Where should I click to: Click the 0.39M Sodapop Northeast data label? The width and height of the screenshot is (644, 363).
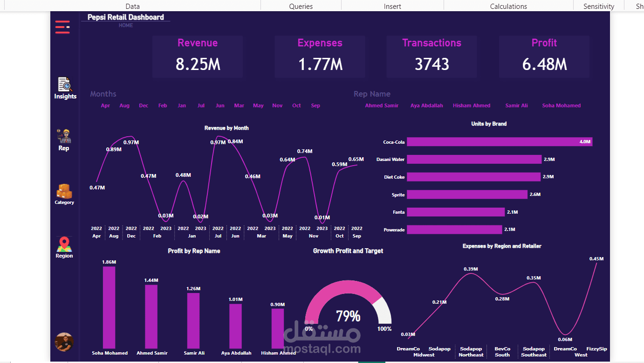click(471, 269)
